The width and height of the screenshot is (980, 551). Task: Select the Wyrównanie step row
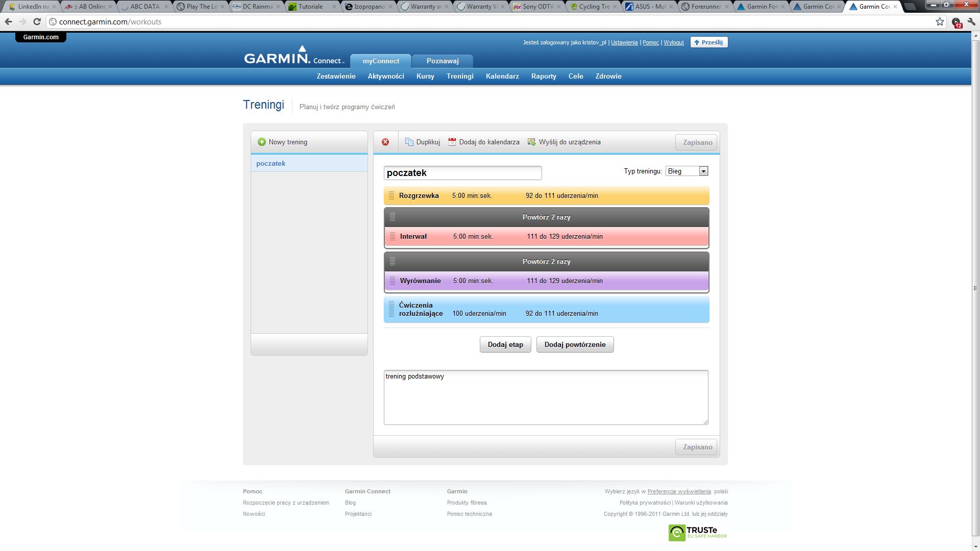[x=546, y=281]
